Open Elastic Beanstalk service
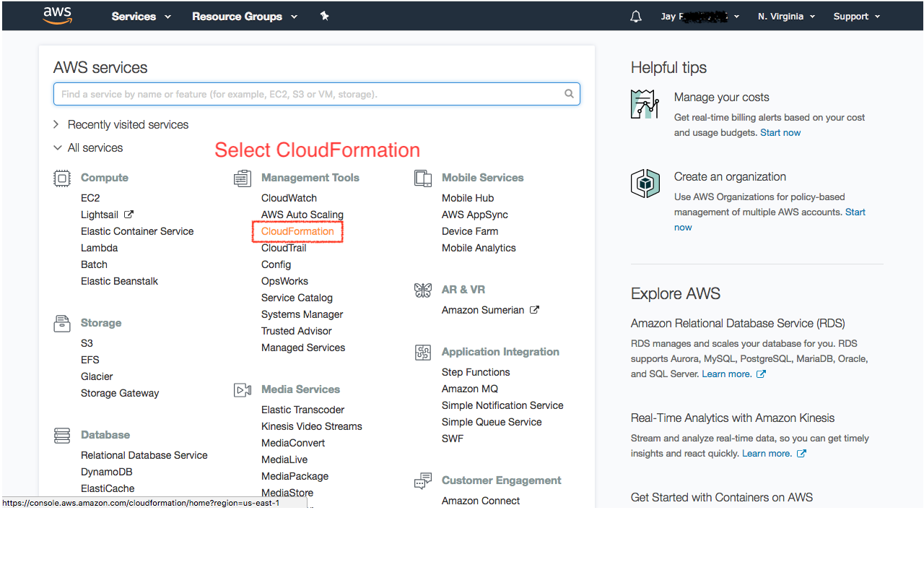The image size is (924, 578). coord(119,281)
